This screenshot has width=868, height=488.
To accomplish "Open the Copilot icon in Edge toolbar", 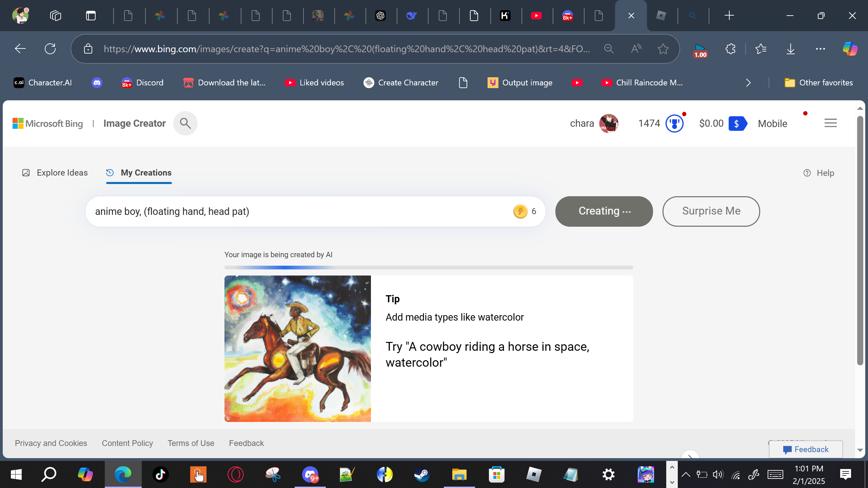I will coord(850,49).
